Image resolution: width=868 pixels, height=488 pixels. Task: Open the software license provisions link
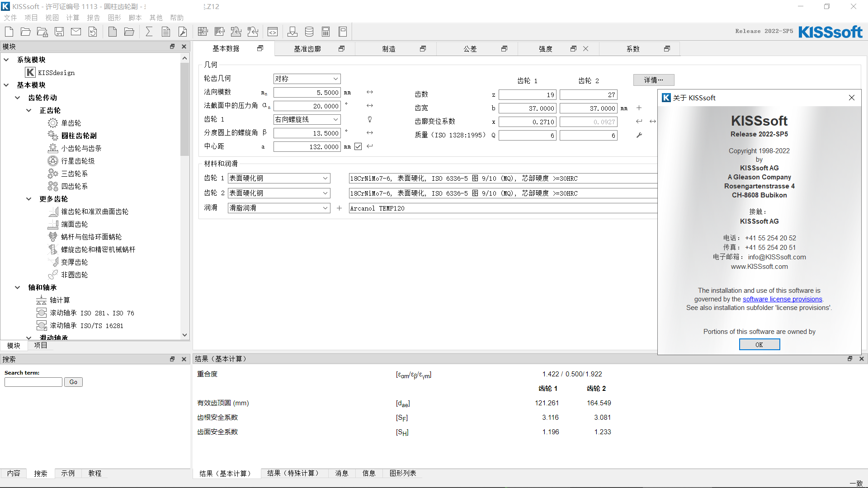point(782,299)
